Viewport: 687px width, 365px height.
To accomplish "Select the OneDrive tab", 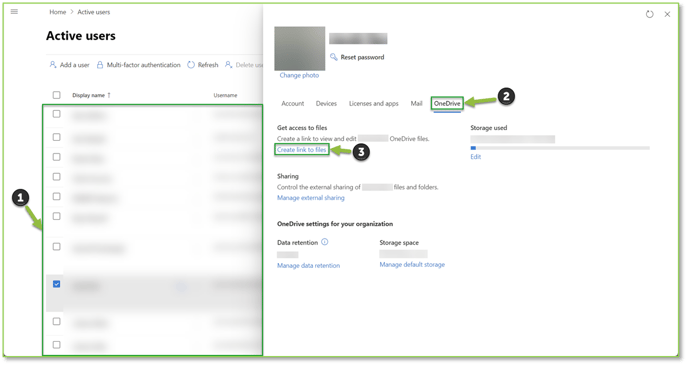I will click(x=447, y=103).
